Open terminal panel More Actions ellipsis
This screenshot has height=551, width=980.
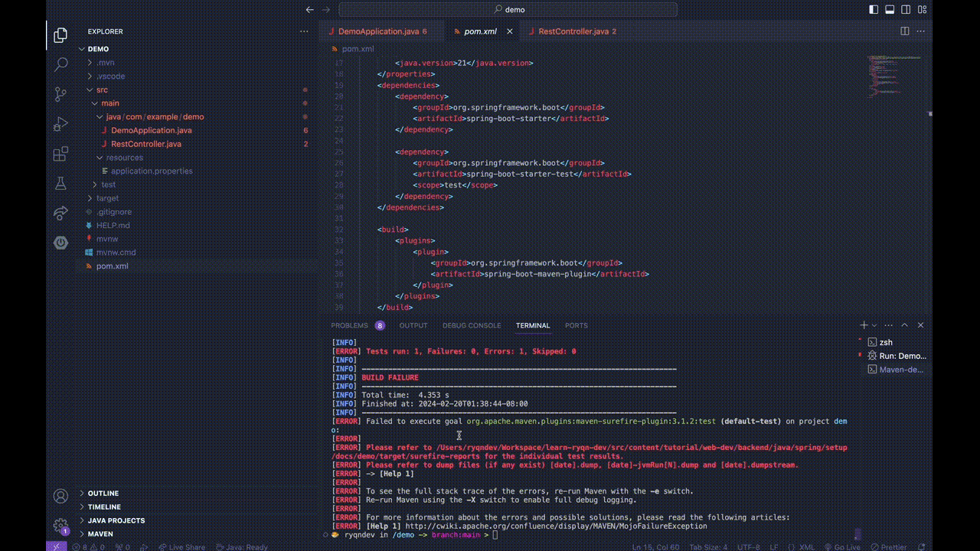[x=888, y=325]
